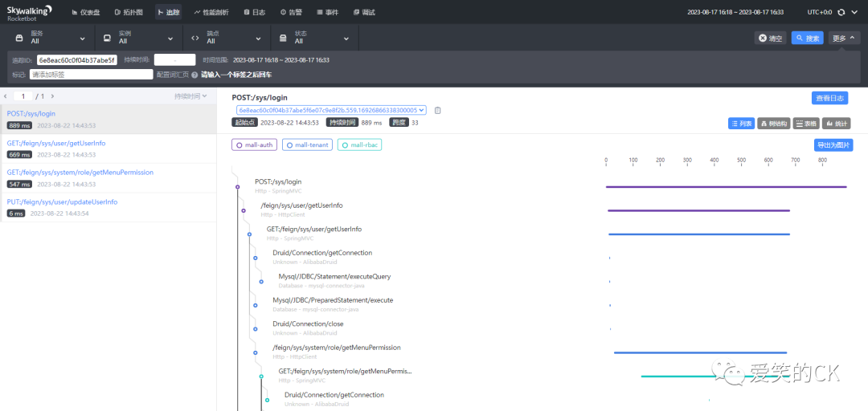The height and width of the screenshot is (411, 868).
Task: Click the 查看日志 view logs button
Action: pyautogui.click(x=829, y=98)
